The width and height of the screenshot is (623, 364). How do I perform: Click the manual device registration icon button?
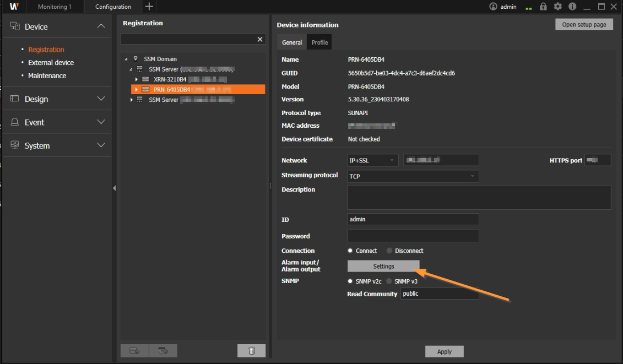tap(134, 351)
